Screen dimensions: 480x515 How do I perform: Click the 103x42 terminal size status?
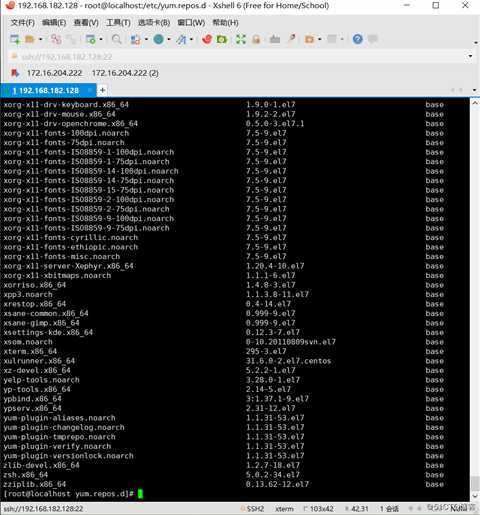coord(319,509)
